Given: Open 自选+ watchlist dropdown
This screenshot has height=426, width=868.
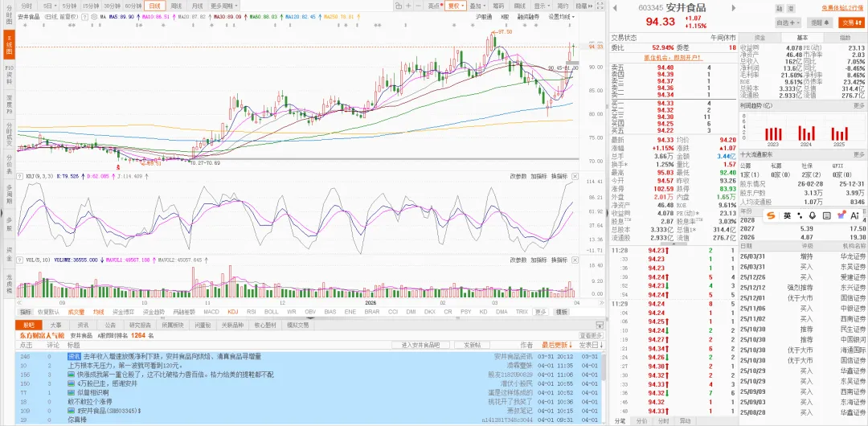Looking at the screenshot, I should [x=788, y=23].
